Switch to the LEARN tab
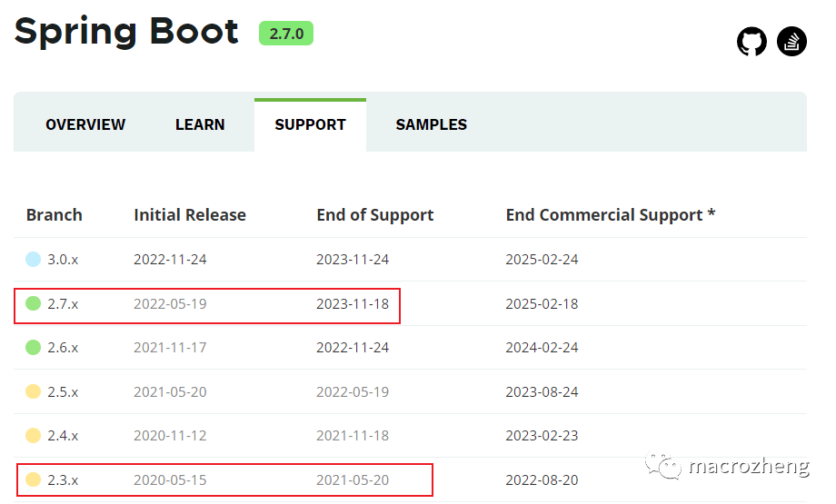Image resolution: width=836 pixels, height=504 pixels. pyautogui.click(x=200, y=124)
